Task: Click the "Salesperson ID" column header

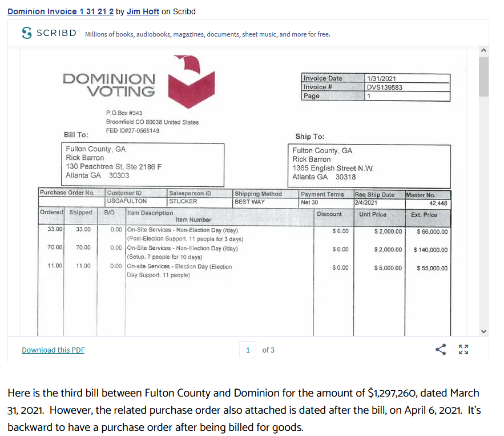Action: [190, 193]
